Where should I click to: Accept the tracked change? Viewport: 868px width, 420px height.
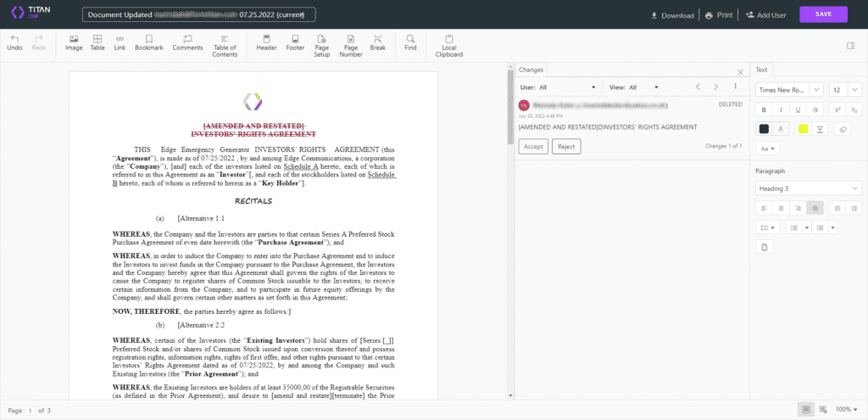533,146
